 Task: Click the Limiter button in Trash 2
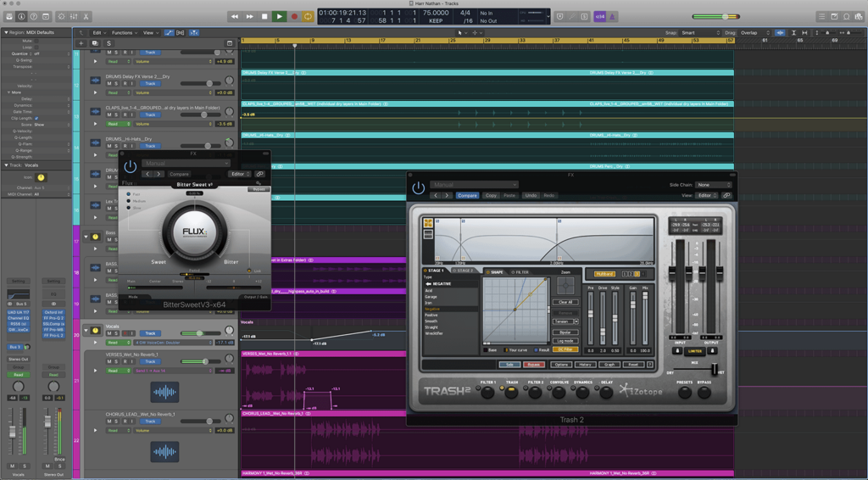pyautogui.click(x=695, y=351)
